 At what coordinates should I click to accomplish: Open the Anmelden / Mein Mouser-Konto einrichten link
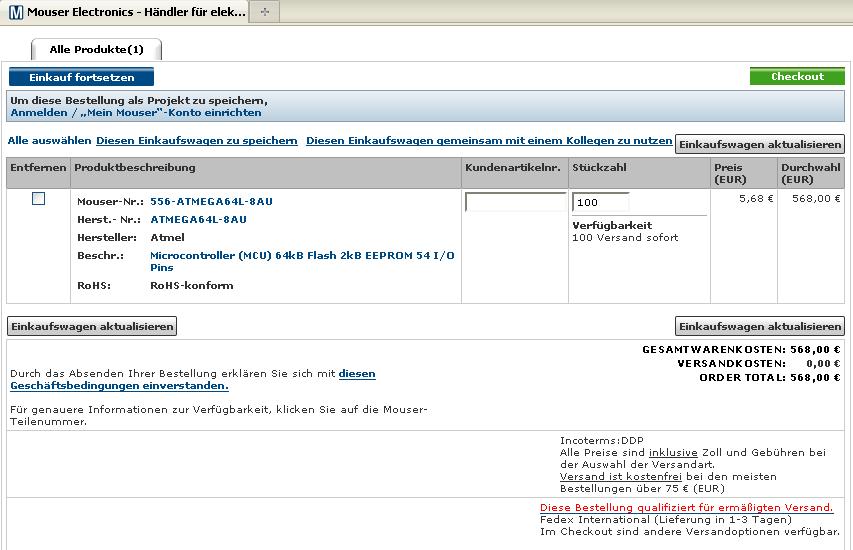(136, 113)
